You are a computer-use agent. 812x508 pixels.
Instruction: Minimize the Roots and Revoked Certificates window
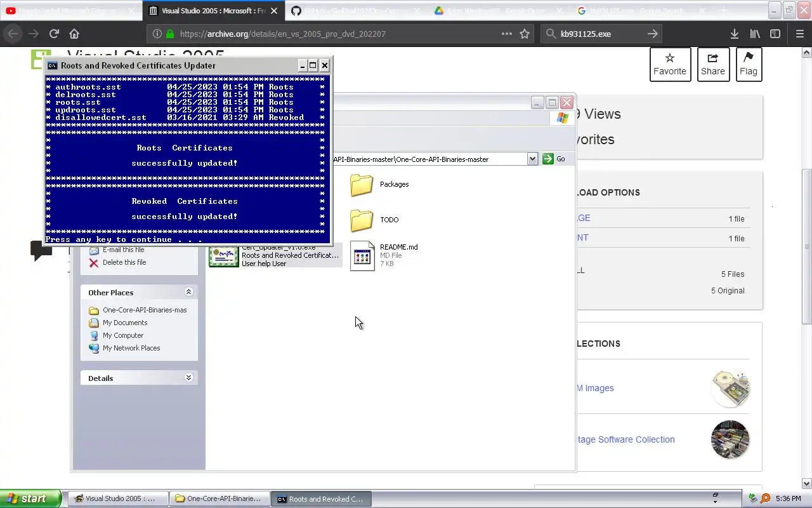(x=303, y=65)
